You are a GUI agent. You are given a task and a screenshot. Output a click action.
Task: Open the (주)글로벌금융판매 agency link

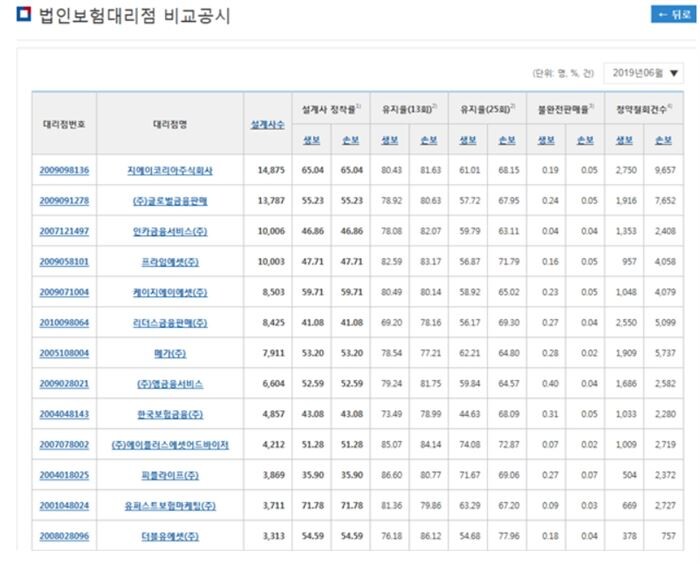[170, 201]
